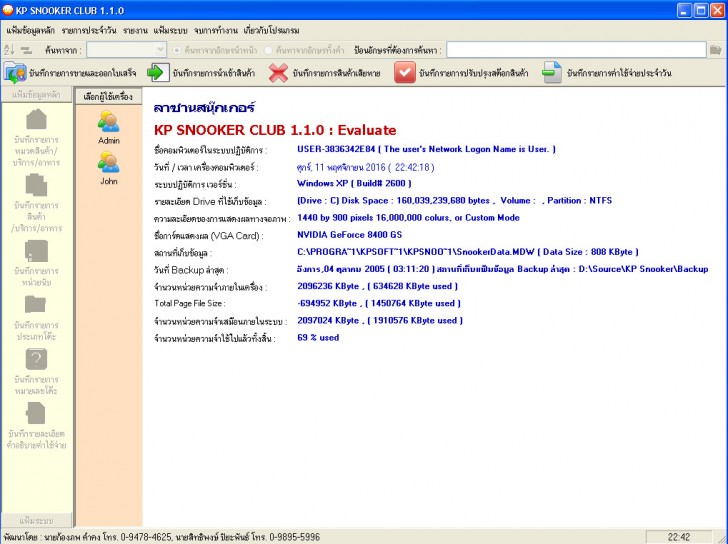Click the 'NVIDIA GeForce 8400 GS' value

350,235
